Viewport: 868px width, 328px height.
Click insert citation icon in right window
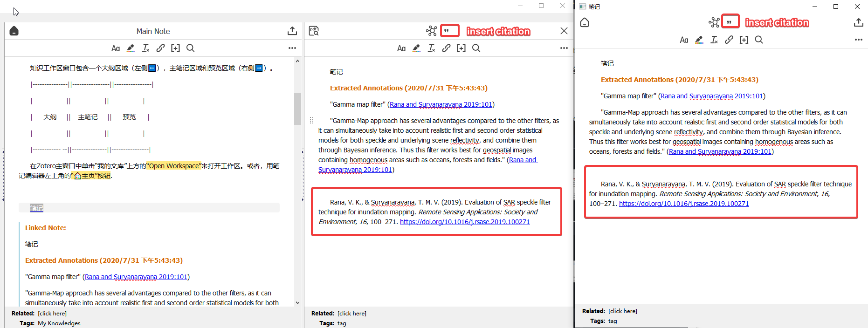[x=730, y=22]
